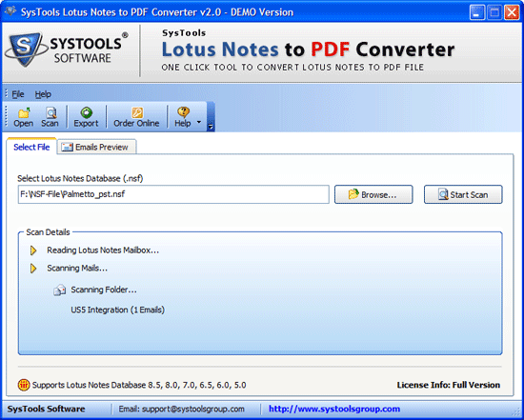
Task: Click the Order Online toolbar icon
Action: [136, 117]
